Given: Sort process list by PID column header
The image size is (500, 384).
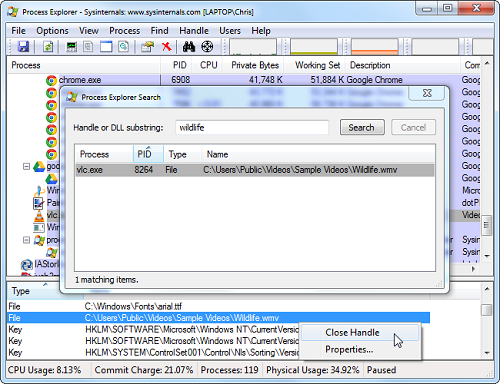Looking at the screenshot, I should pyautogui.click(x=176, y=65).
